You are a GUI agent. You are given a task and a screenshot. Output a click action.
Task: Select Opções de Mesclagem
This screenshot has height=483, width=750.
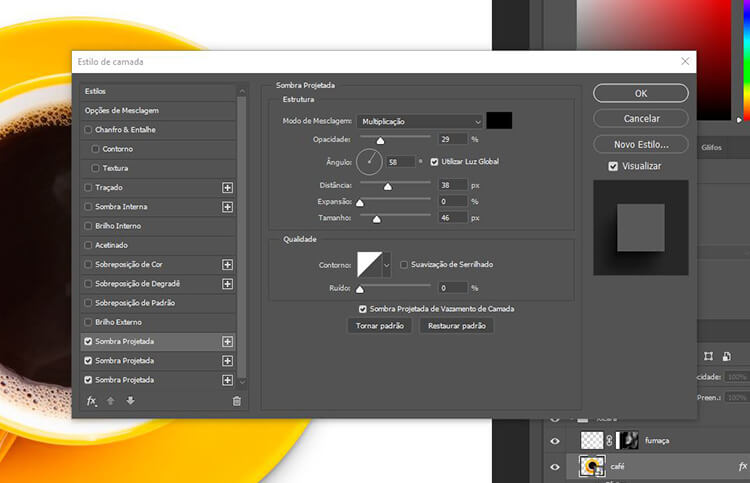point(158,110)
